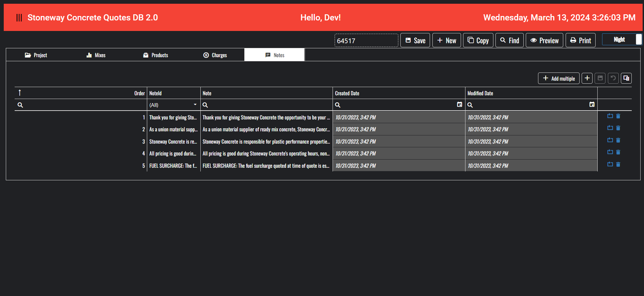The height and width of the screenshot is (296, 644).
Task: Click the search icon in the Note filter
Action: [205, 105]
